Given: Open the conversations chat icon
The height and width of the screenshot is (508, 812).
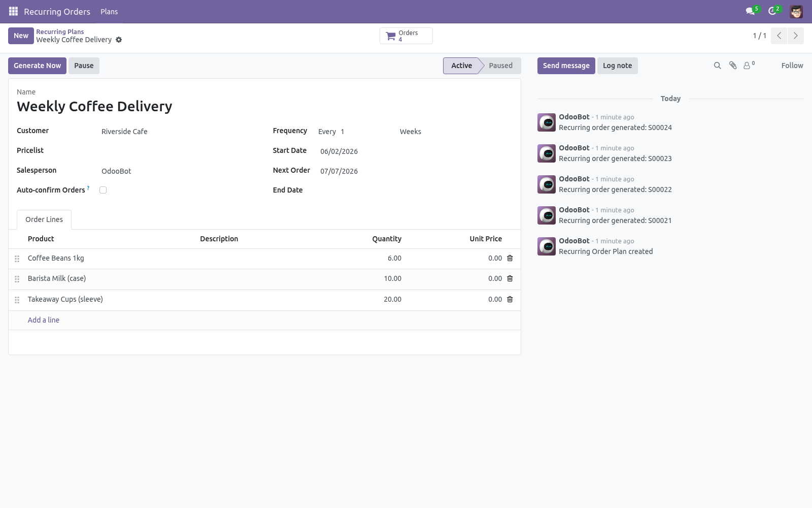Looking at the screenshot, I should point(750,11).
